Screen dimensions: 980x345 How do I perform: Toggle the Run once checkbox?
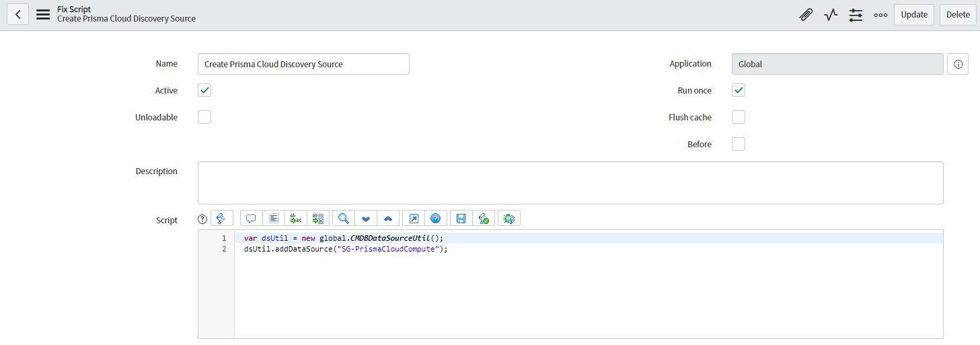click(x=739, y=90)
